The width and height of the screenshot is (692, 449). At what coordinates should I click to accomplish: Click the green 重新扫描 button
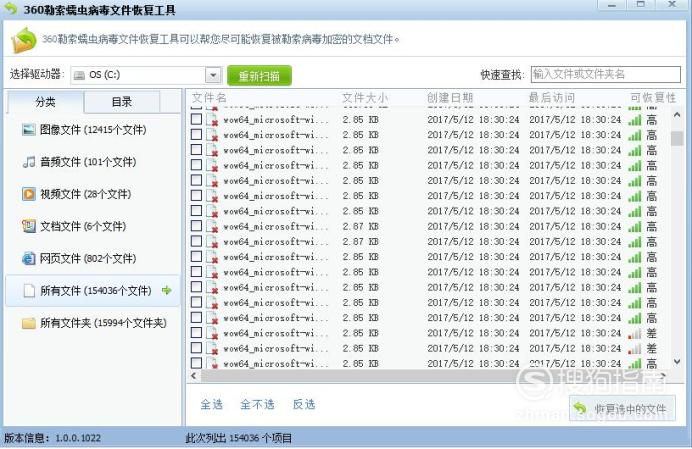pyautogui.click(x=260, y=75)
